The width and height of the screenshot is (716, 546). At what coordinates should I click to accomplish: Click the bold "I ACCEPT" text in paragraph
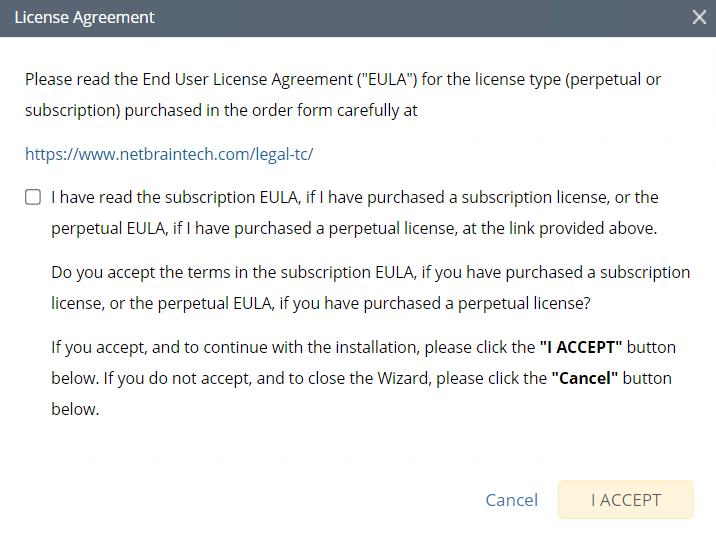pyautogui.click(x=581, y=349)
